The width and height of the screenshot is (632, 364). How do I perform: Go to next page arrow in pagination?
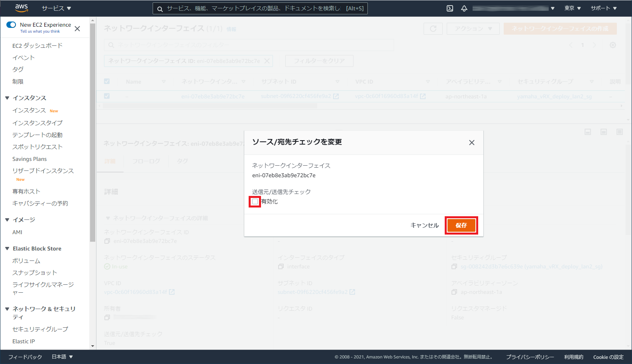coord(595,45)
